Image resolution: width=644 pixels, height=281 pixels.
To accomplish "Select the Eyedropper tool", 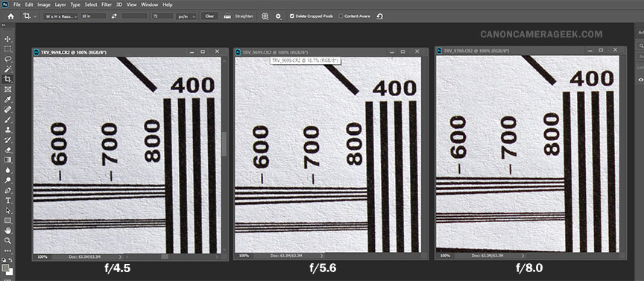I will [7, 100].
